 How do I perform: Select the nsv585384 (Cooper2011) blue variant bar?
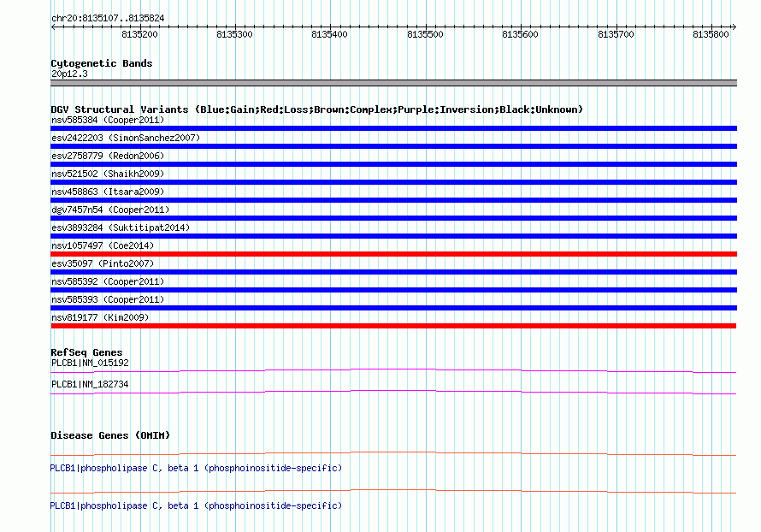(x=393, y=128)
